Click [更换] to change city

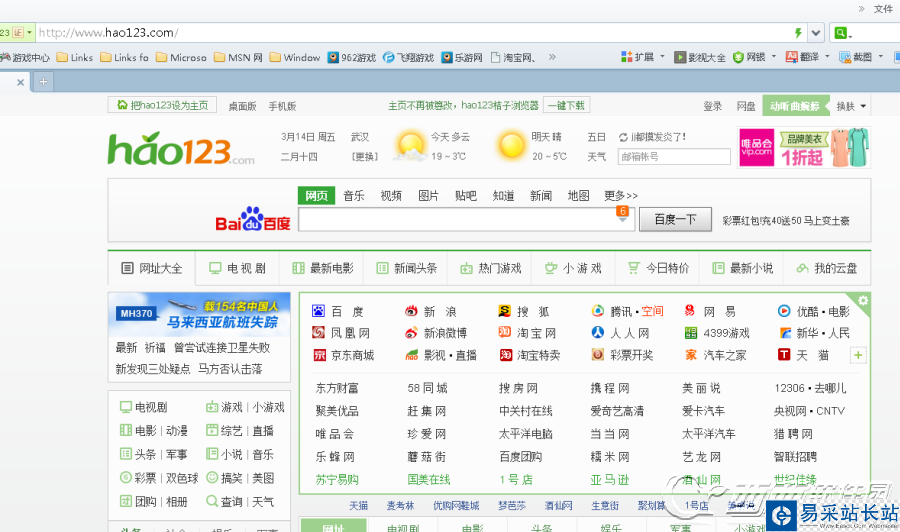(x=365, y=157)
